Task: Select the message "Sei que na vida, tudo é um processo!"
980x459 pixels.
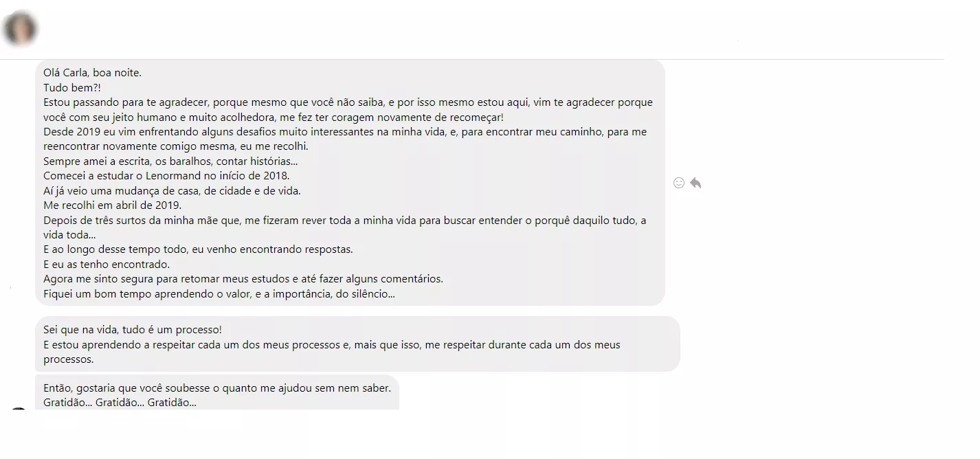Action: [133, 330]
